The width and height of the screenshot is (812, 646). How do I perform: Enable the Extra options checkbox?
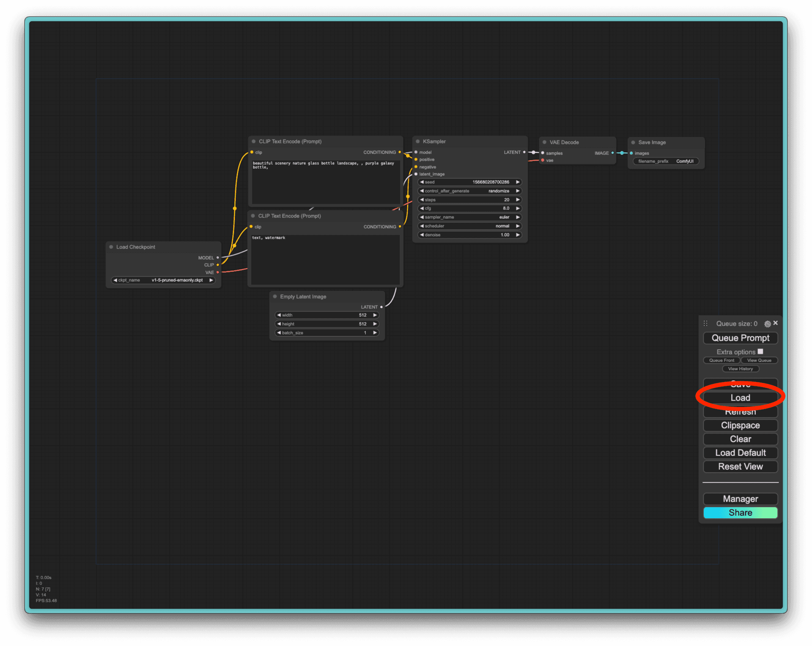[760, 352]
